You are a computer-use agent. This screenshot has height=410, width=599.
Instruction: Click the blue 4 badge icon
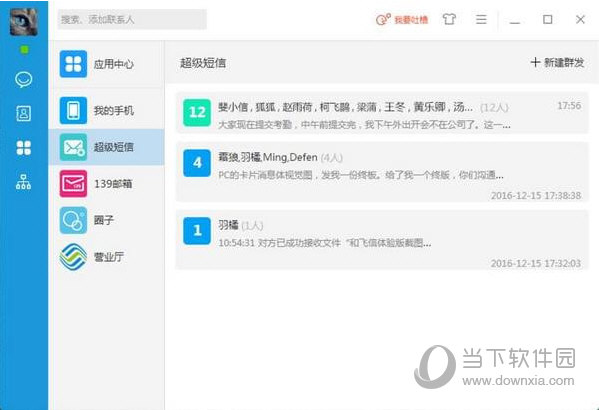(x=197, y=163)
